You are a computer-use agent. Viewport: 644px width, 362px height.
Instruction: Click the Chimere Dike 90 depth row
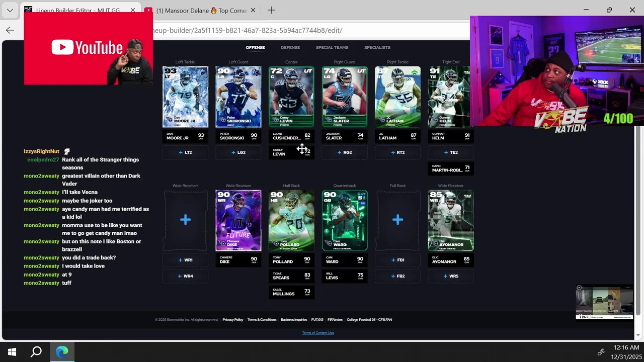[238, 260]
